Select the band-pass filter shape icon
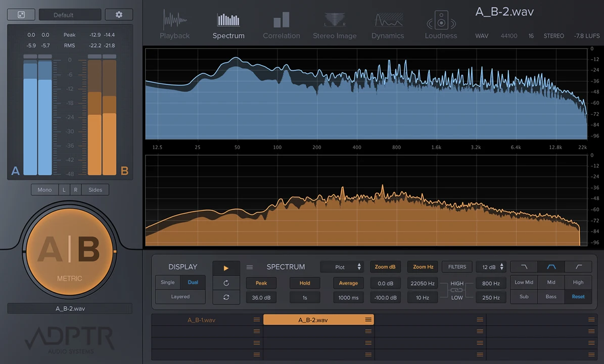The height and width of the screenshot is (364, 604). click(551, 267)
